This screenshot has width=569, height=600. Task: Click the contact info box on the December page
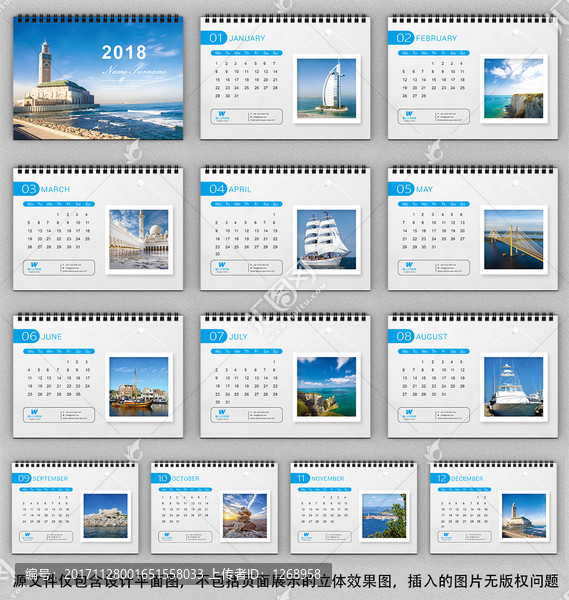coord(464,537)
